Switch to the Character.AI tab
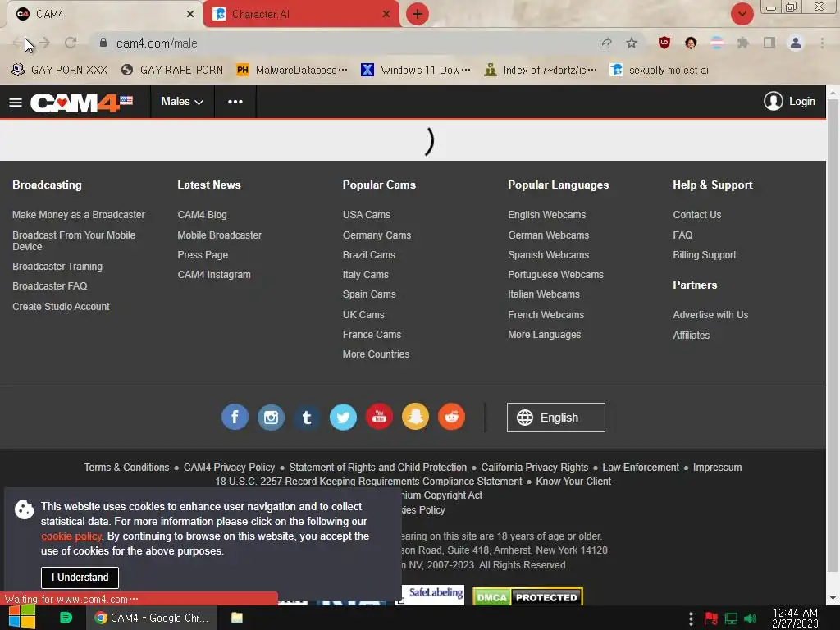Screen dimensions: 840x630 300,15
